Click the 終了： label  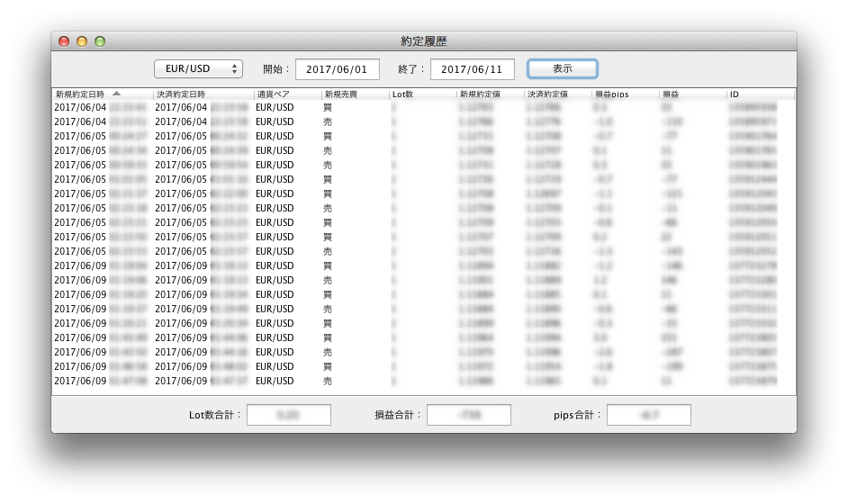coord(411,69)
